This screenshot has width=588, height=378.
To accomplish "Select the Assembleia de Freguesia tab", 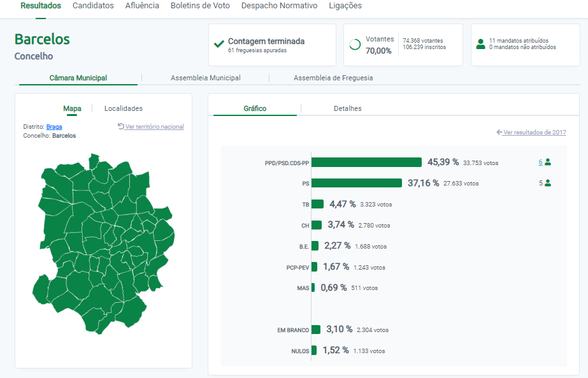I will point(333,78).
